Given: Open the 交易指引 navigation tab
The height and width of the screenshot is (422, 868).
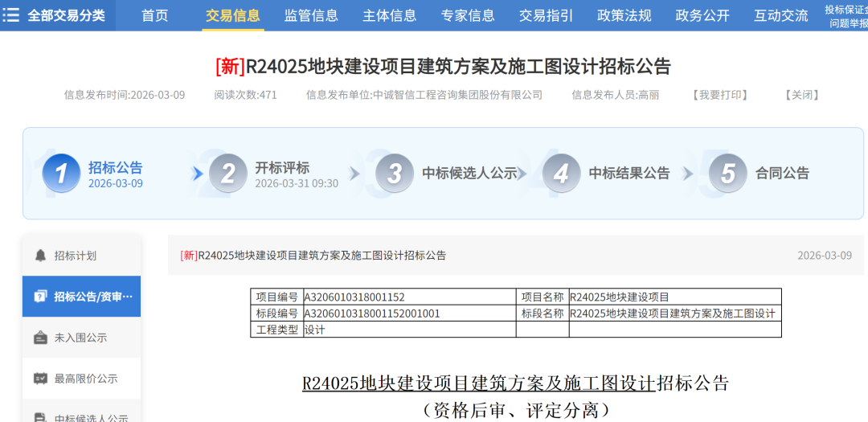Looking at the screenshot, I should pos(546,15).
